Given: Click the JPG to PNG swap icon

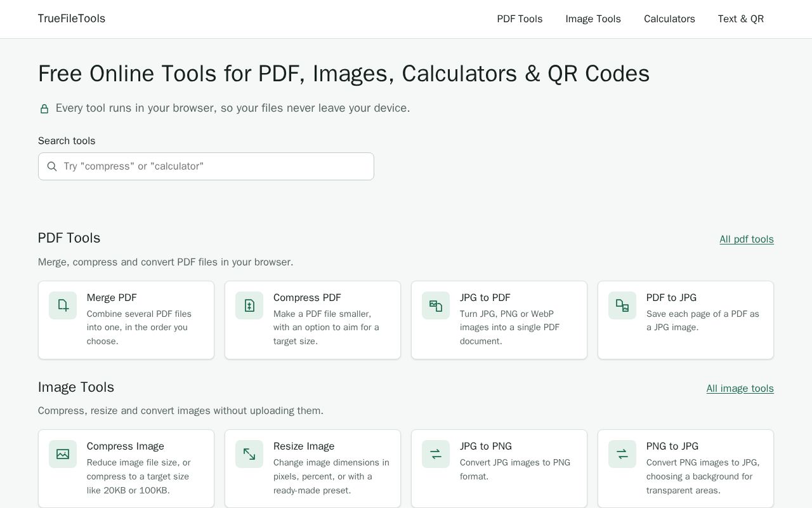Looking at the screenshot, I should (436, 454).
